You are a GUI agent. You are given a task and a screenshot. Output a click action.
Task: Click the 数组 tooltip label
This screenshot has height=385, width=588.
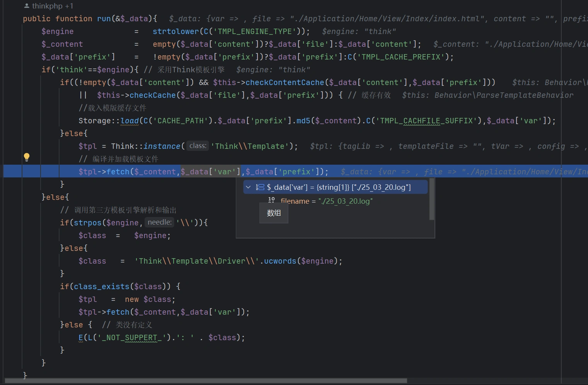coord(274,213)
